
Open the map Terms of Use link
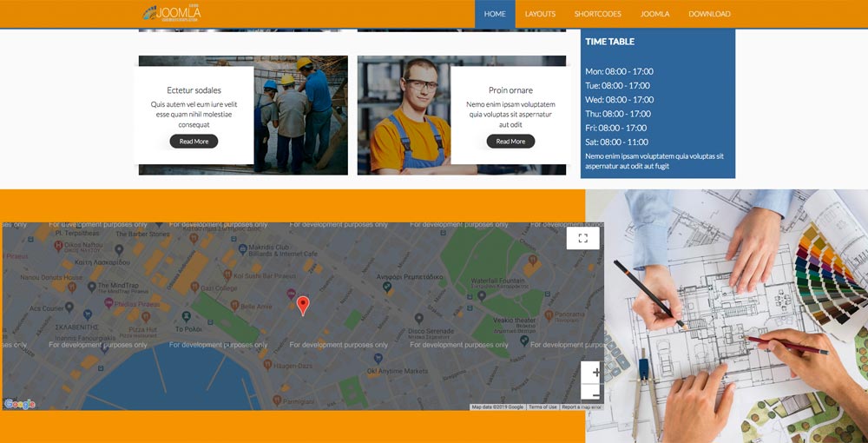click(542, 407)
